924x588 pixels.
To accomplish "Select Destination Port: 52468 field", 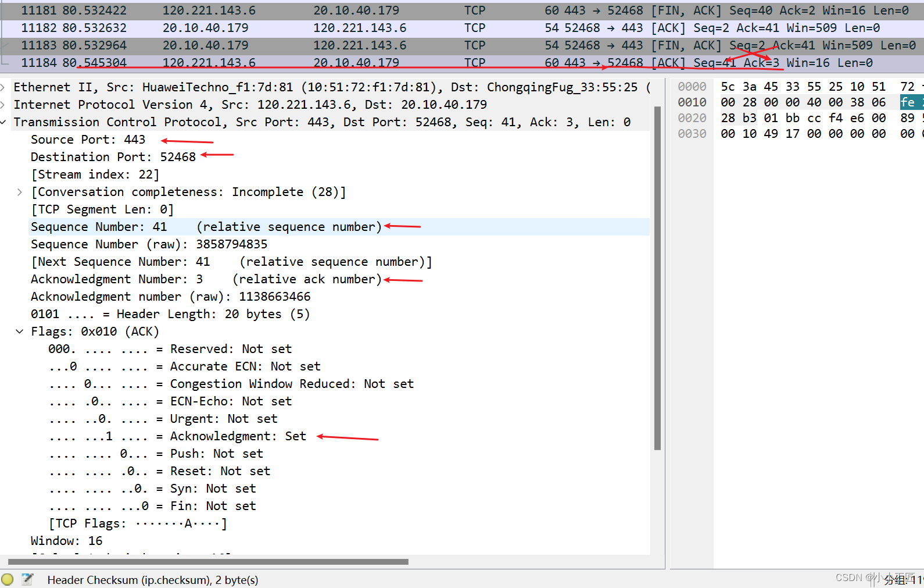I will (113, 157).
